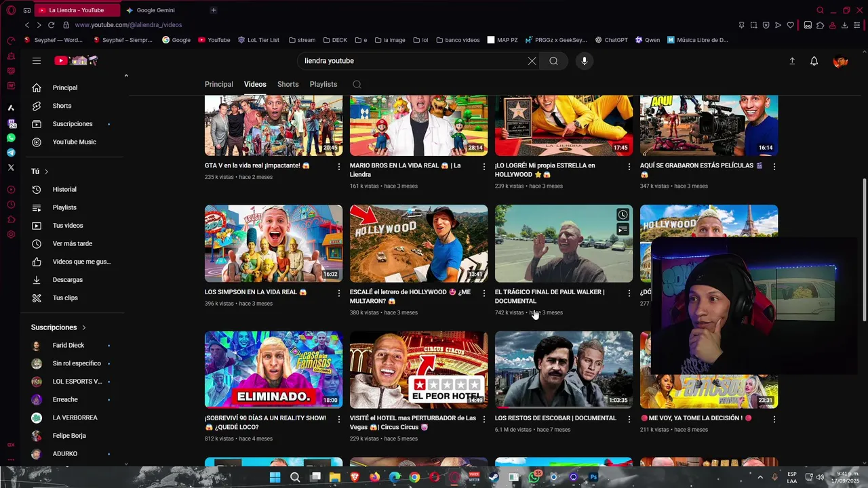This screenshot has width=868, height=488.
Task: Open the LoL Tier List bookmark
Action: coord(258,40)
